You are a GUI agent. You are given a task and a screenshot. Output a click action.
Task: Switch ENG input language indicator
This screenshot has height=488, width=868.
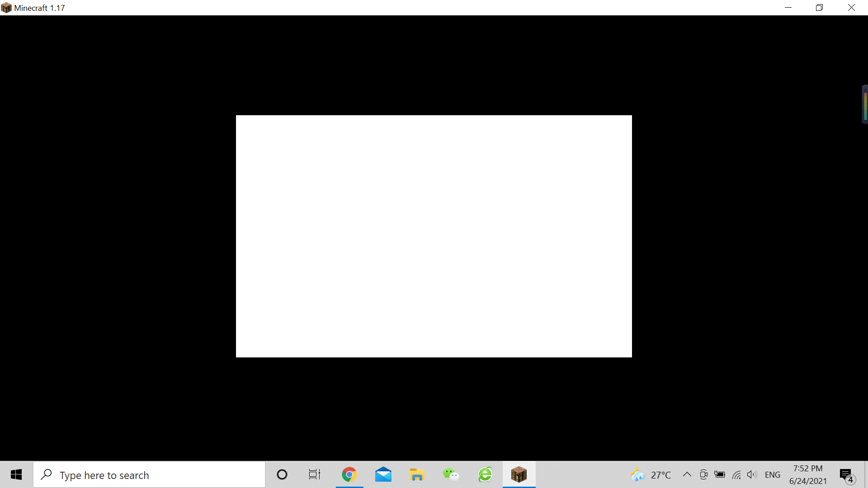[x=773, y=475]
